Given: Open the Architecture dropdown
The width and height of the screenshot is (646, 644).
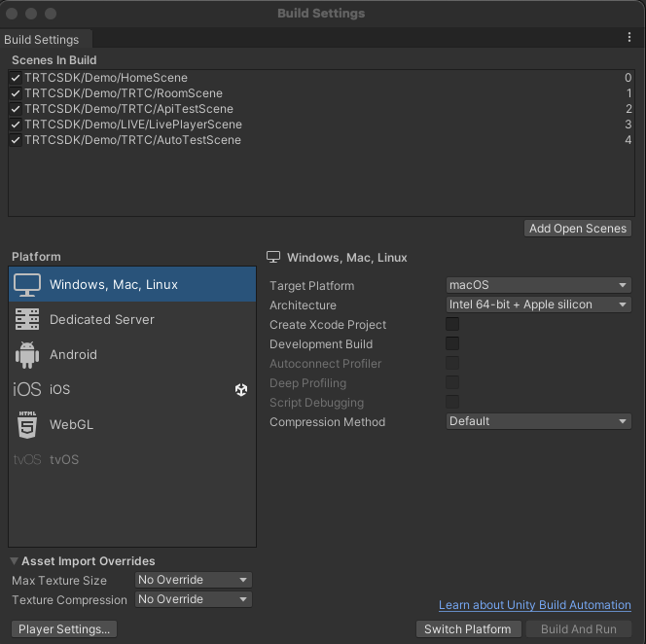Looking at the screenshot, I should tap(538, 304).
